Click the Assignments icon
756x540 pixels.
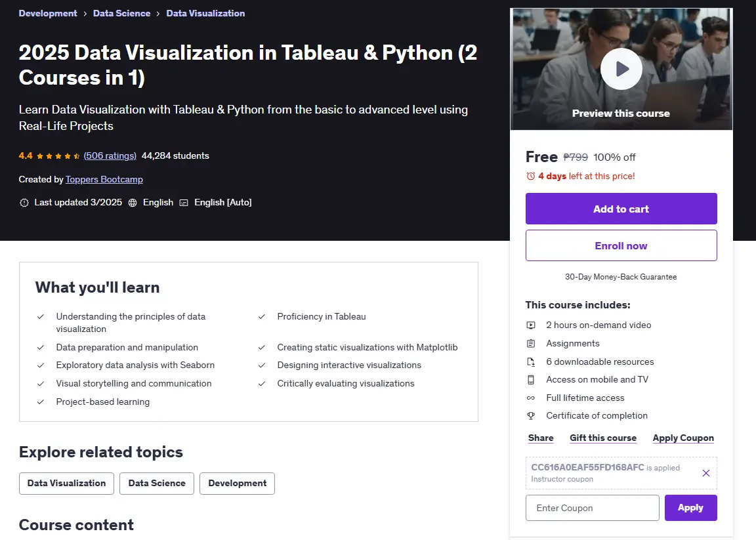pyautogui.click(x=531, y=344)
